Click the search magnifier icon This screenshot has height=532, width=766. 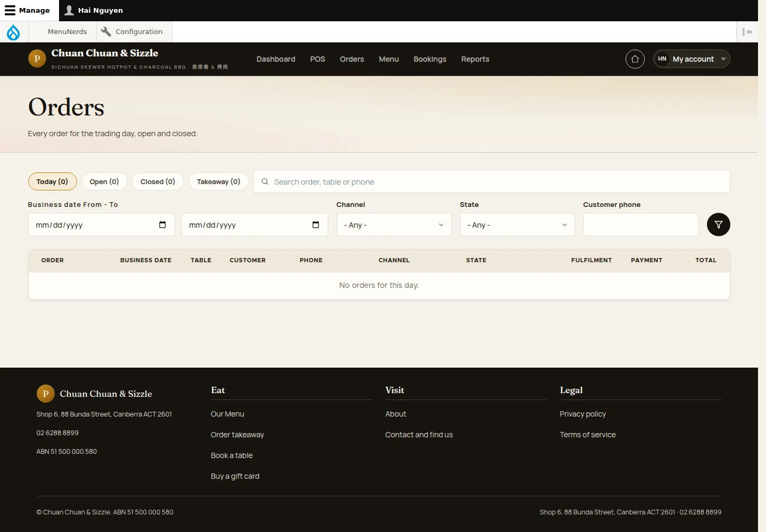click(265, 181)
